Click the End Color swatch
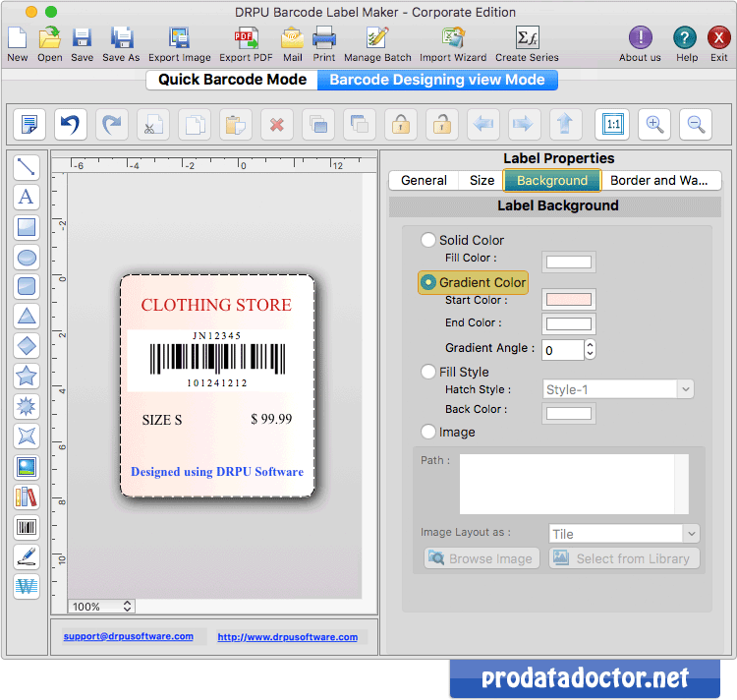This screenshot has height=700, width=737. click(x=569, y=323)
